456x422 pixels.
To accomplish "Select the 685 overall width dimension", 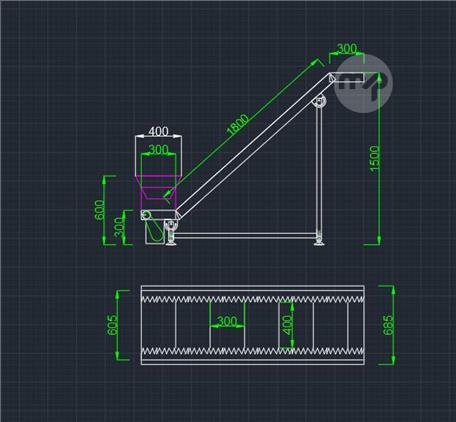I will click(x=388, y=325).
